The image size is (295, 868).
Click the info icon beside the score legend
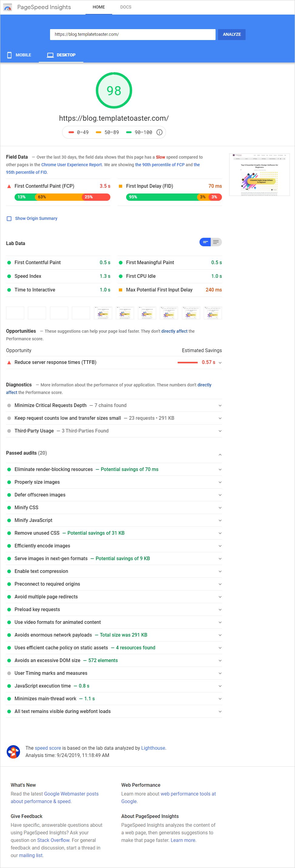click(x=159, y=132)
